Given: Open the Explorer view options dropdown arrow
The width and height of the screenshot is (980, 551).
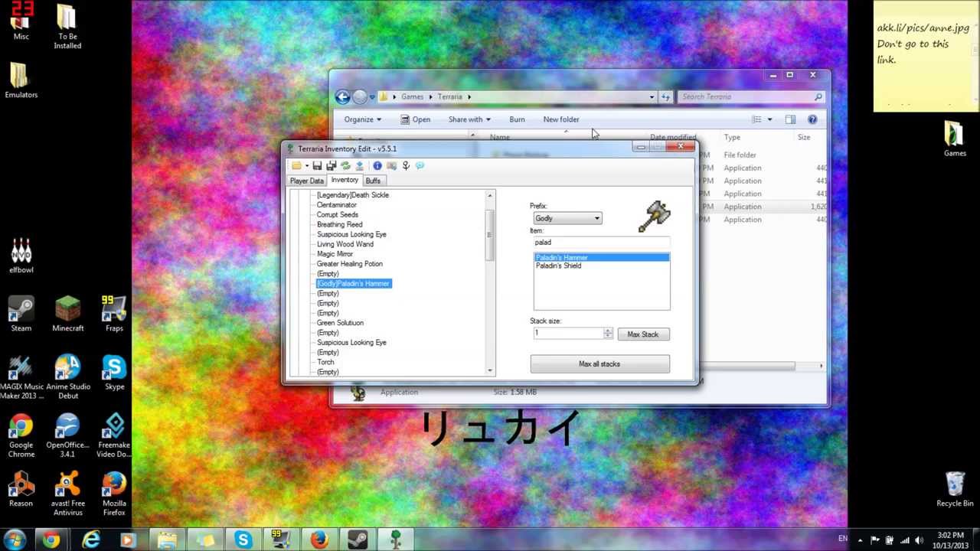Looking at the screenshot, I should coord(769,119).
